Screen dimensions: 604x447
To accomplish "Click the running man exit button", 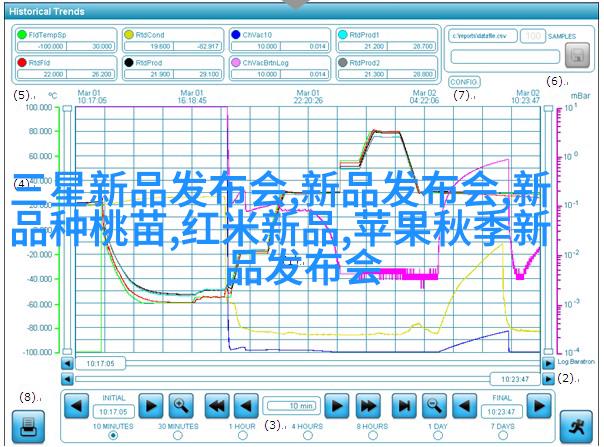I will pos(576,427).
